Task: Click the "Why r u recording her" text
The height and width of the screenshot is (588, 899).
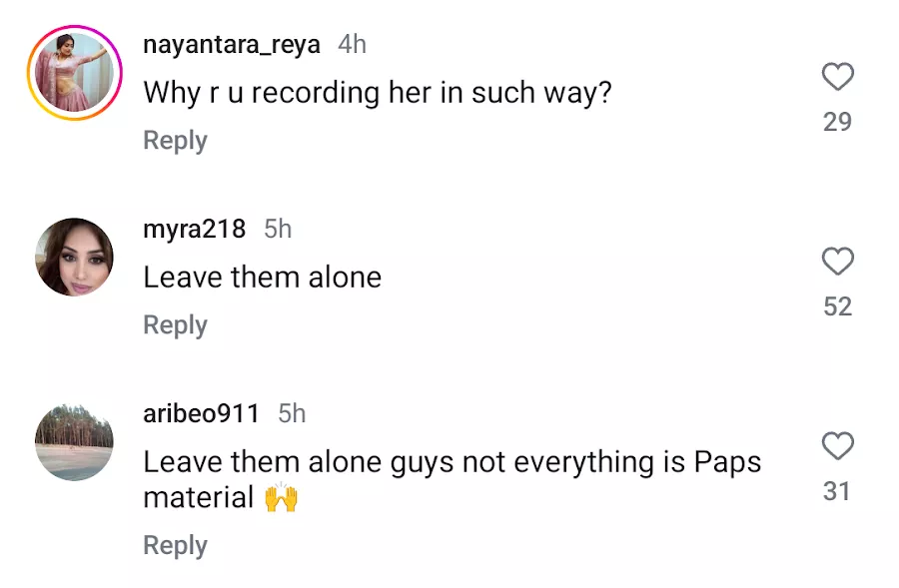Action: pos(378,93)
